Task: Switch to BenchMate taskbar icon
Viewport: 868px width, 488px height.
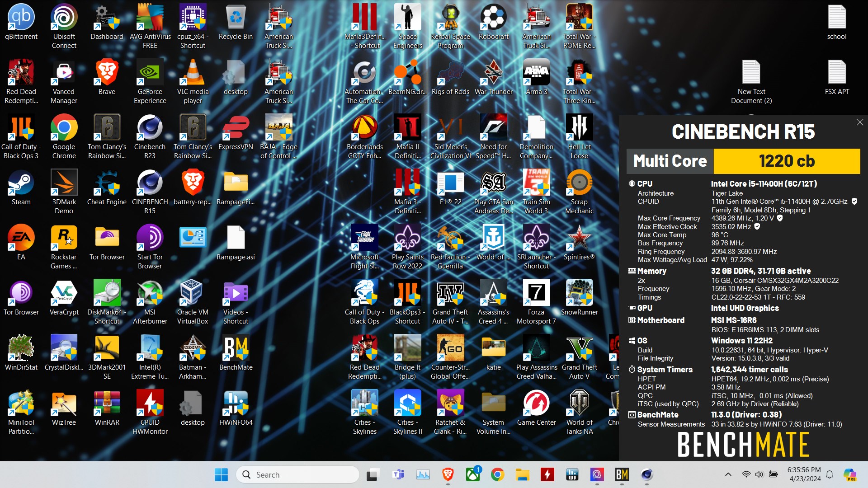Action: 622,474
